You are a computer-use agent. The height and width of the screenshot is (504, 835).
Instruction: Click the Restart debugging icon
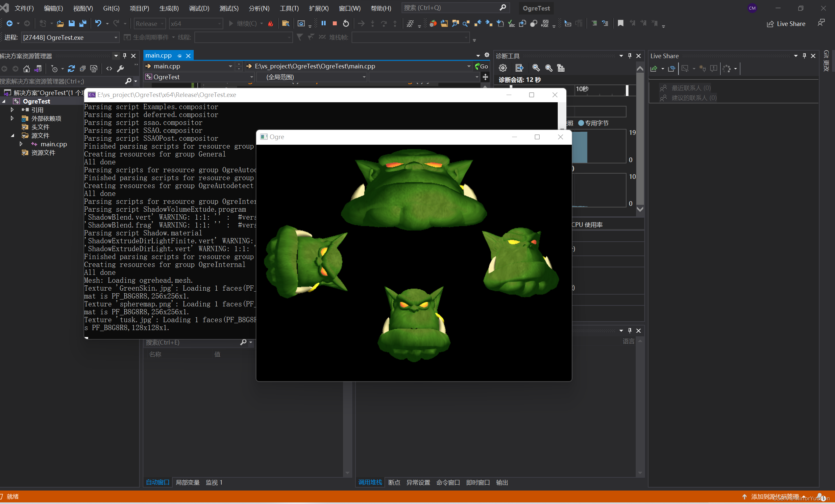tap(345, 24)
